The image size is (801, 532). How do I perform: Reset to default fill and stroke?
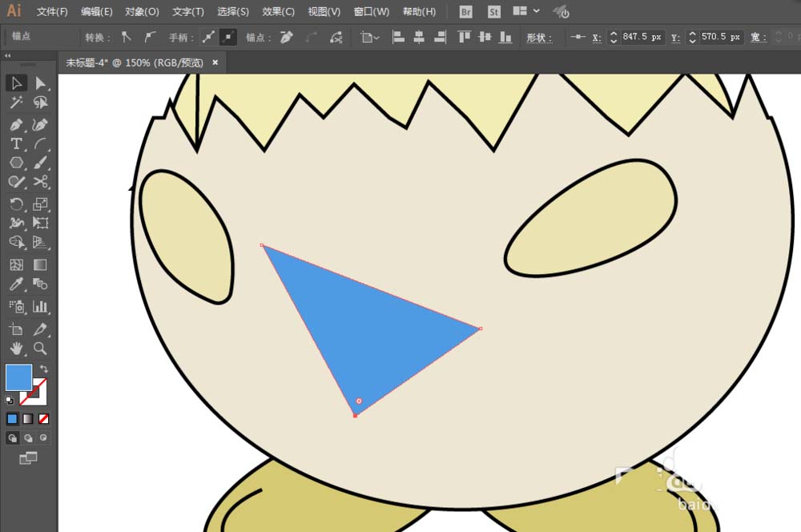click(9, 400)
